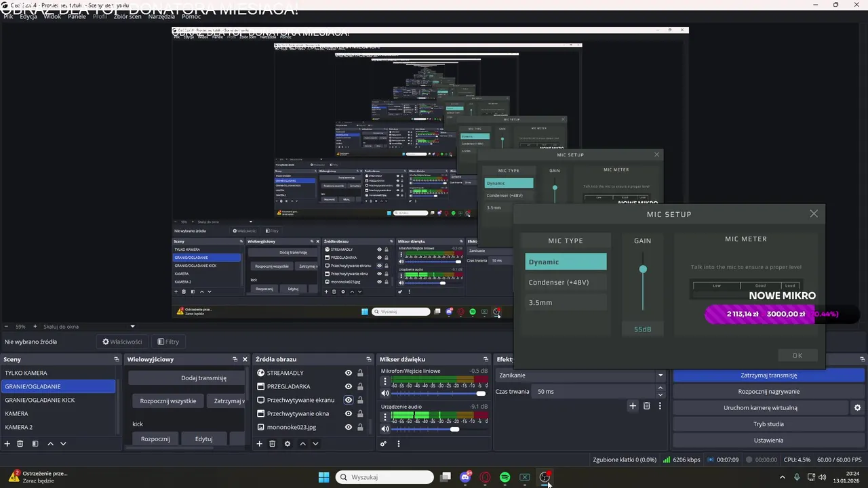This screenshot has height=488, width=868.
Task: Start Uruchom kamerę wirtualną
Action: (760, 408)
